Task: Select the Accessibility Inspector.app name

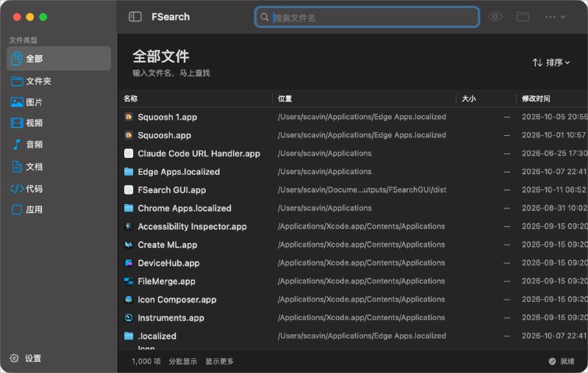Action: [x=192, y=227]
